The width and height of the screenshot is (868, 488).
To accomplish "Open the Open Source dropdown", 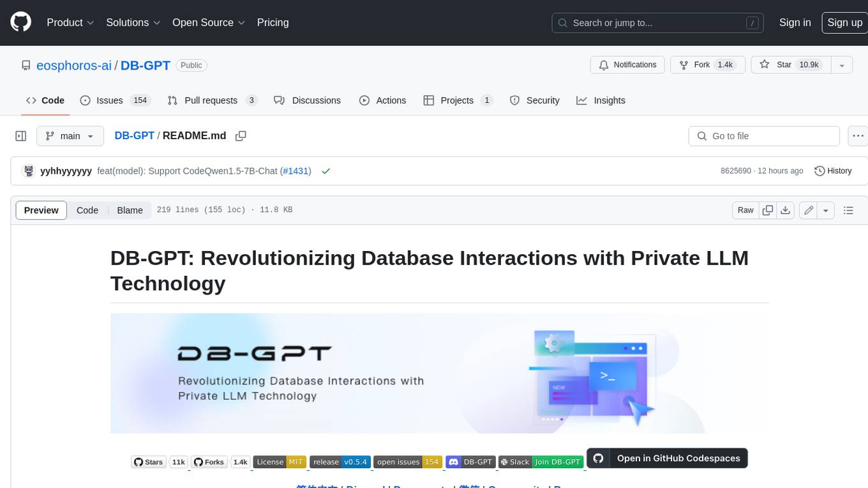I will 209,22.
